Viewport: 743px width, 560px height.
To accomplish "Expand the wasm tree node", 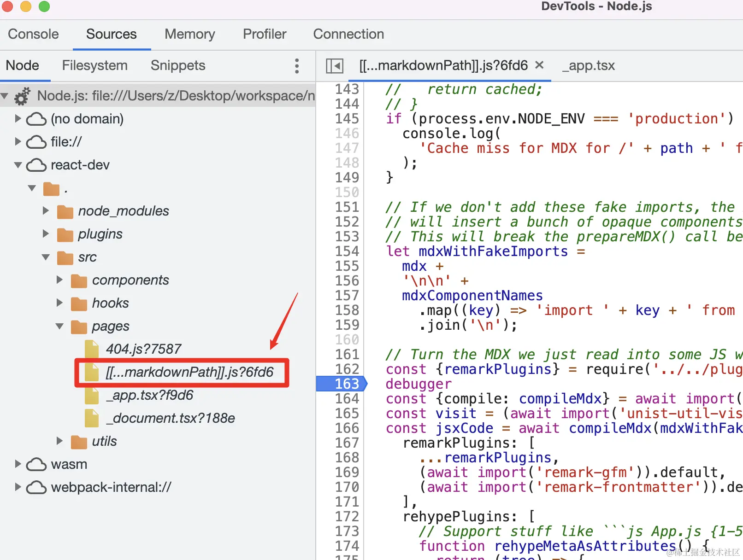I will click(18, 464).
